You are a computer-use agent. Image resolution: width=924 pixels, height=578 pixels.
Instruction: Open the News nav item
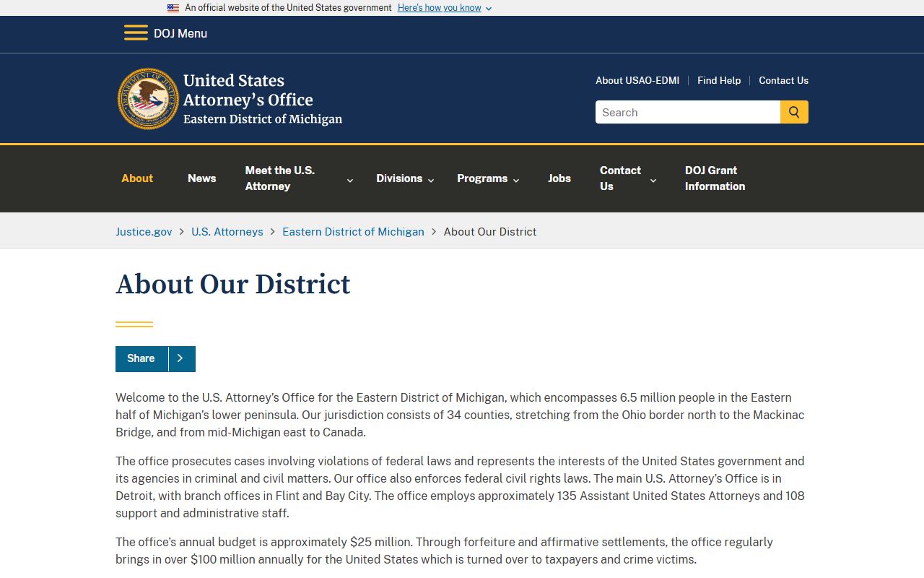pos(201,178)
